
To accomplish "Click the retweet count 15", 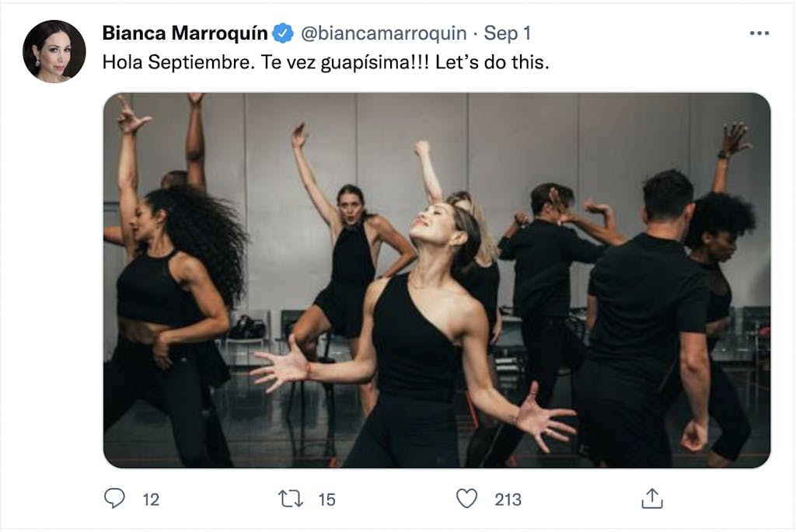I will (x=327, y=499).
